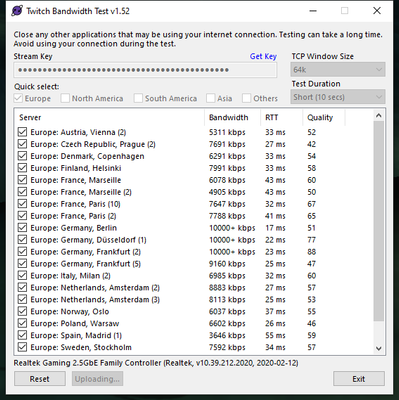Image resolution: width=399 pixels, height=400 pixels.
Task: Click the Uploading... button
Action: pos(97,379)
